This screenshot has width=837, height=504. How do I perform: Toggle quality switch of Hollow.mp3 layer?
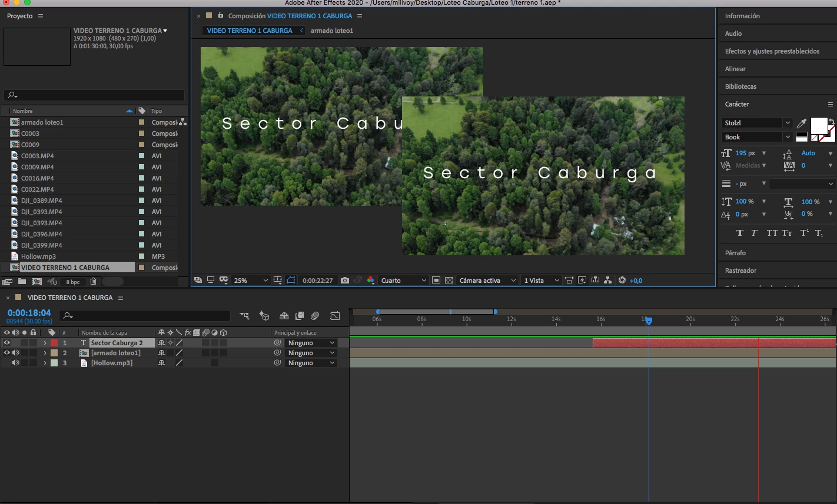pyautogui.click(x=180, y=363)
